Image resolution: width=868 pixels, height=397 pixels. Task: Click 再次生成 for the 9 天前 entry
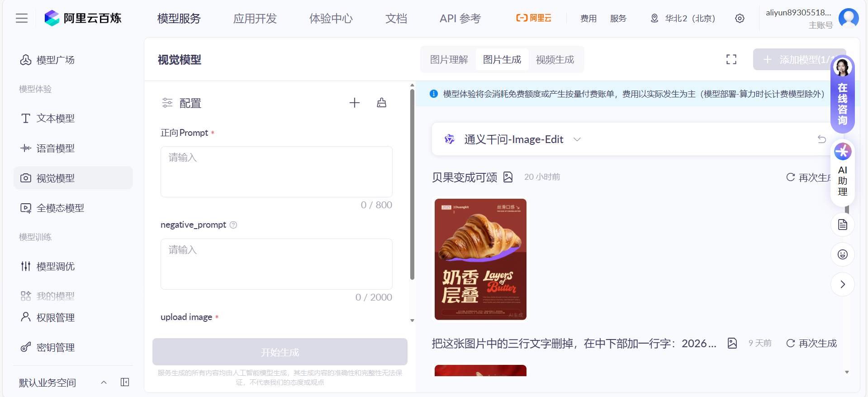click(x=811, y=343)
